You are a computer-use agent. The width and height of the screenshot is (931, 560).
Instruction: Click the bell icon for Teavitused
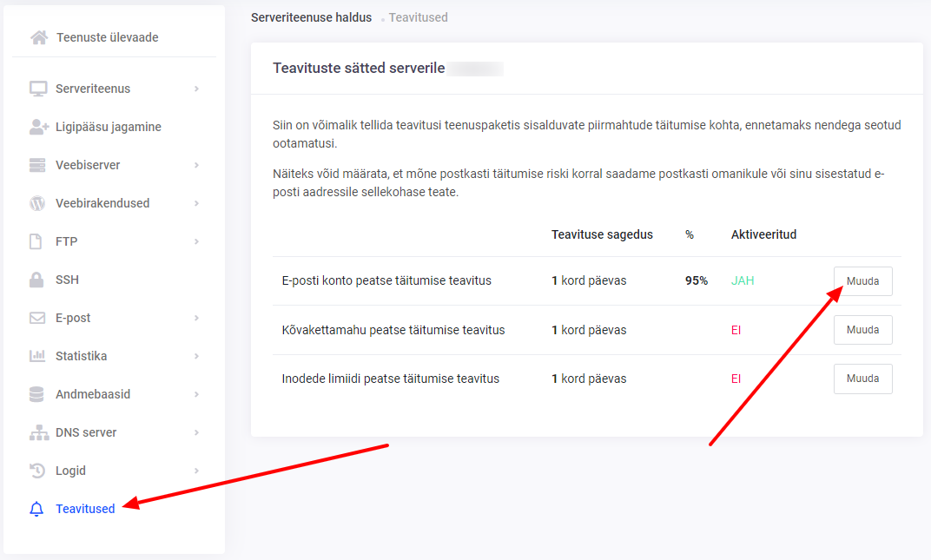[36, 510]
